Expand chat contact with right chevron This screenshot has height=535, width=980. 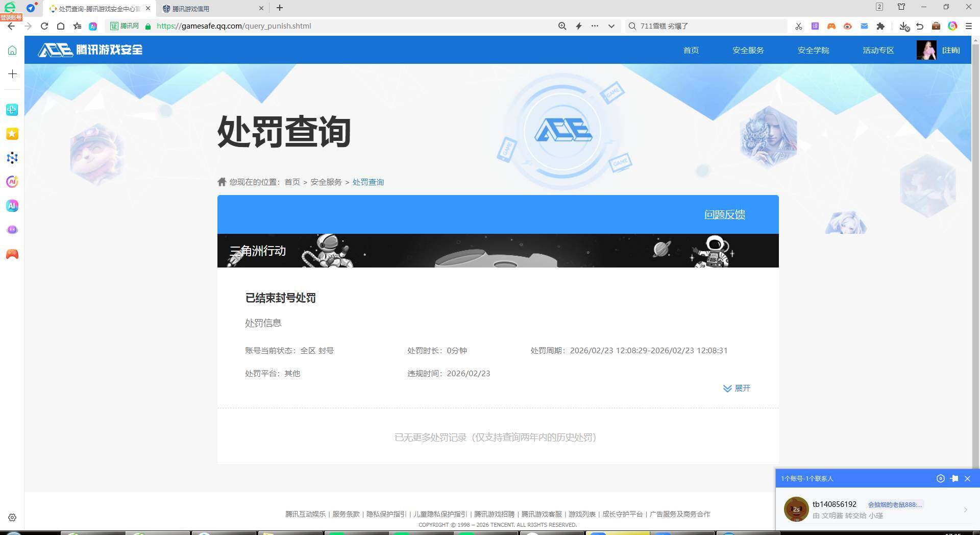point(966,509)
